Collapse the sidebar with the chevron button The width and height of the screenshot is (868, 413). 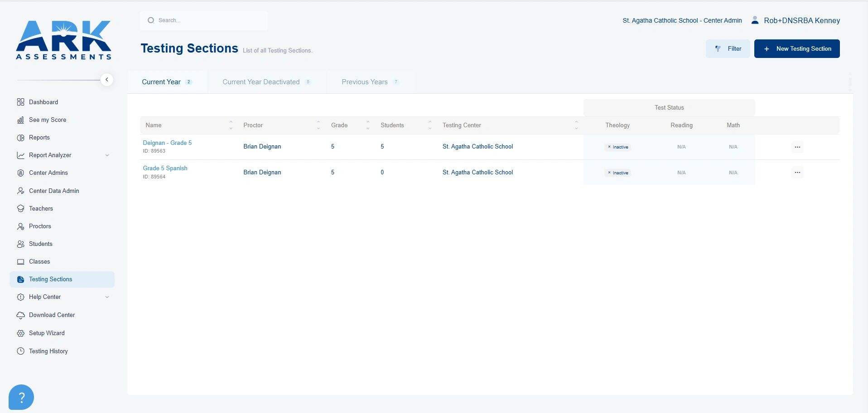(x=107, y=80)
